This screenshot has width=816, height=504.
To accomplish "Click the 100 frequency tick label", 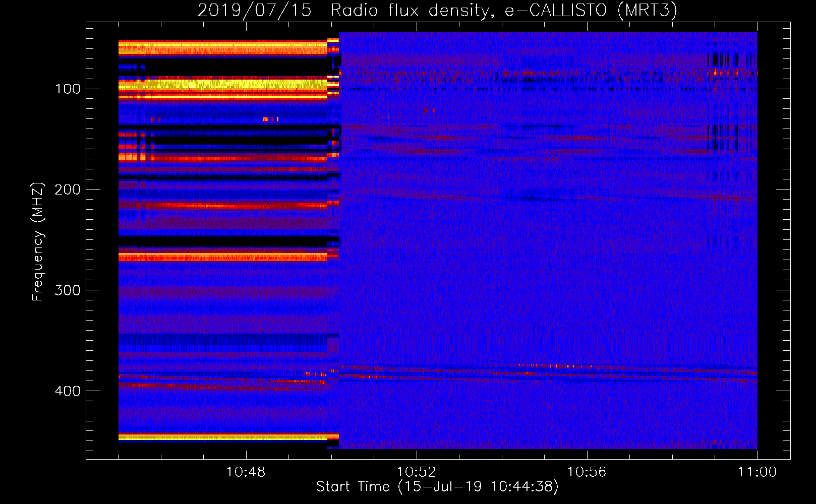I will [x=68, y=89].
